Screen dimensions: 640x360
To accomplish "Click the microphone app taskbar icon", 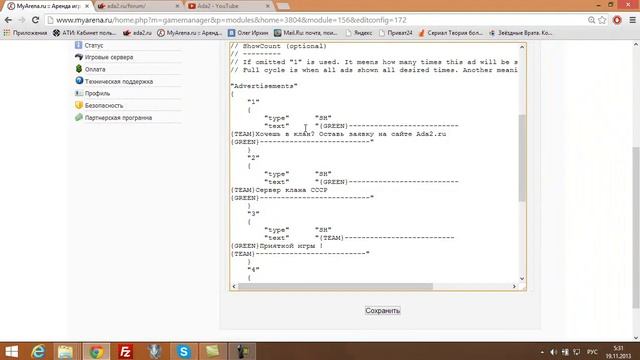I will pyautogui.click(x=154, y=351).
